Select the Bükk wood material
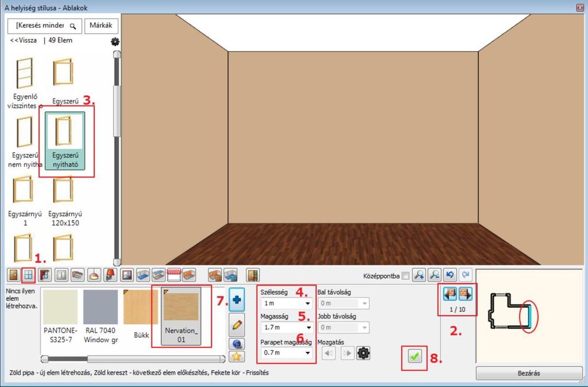The height and width of the screenshot is (387, 588). click(141, 315)
